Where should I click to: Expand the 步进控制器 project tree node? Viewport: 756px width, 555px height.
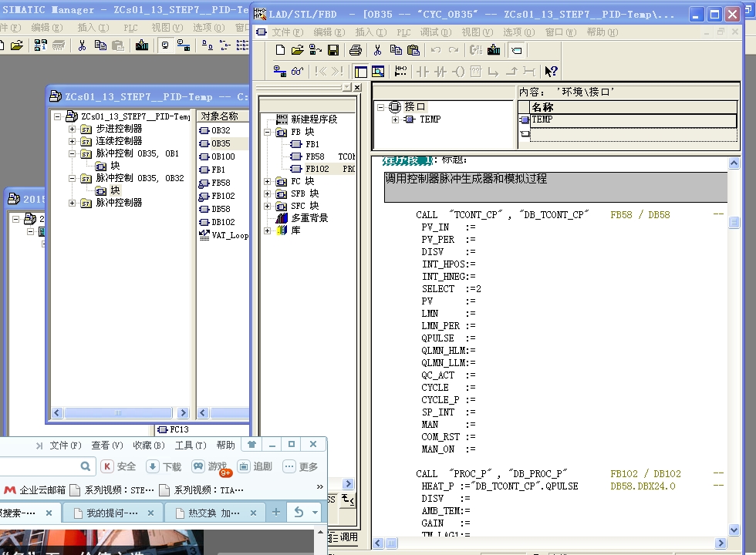72,129
